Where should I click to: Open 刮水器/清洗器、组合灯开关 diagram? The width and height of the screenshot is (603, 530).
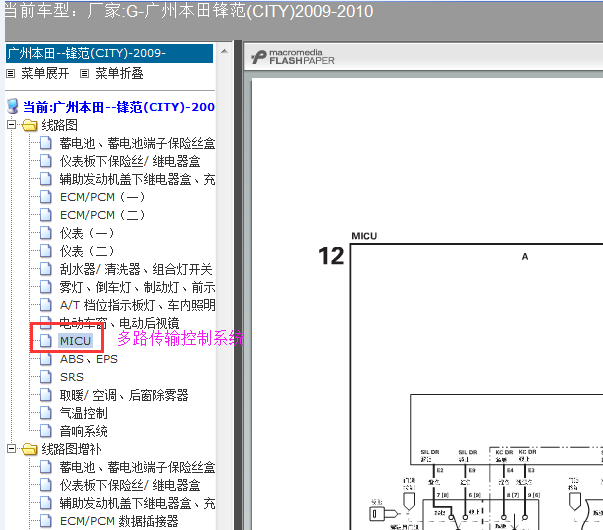coord(136,270)
